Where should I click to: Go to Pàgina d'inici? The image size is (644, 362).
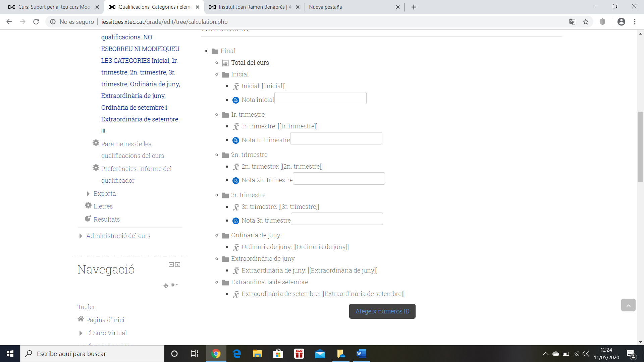point(105,320)
